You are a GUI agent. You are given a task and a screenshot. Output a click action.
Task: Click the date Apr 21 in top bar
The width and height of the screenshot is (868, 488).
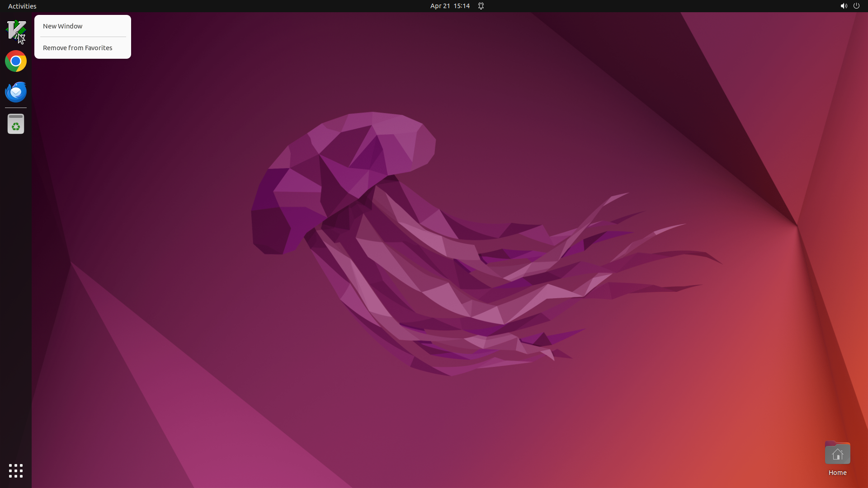point(440,6)
